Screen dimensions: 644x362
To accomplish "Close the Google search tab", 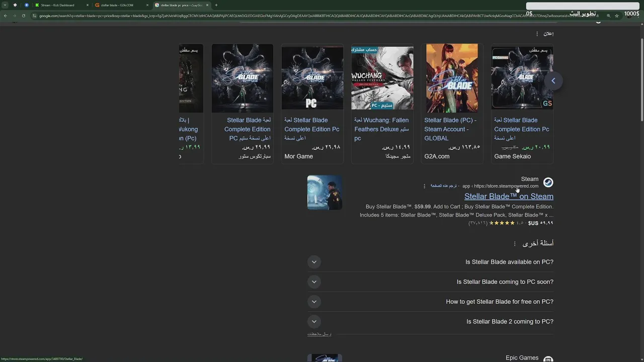I will tap(207, 5).
